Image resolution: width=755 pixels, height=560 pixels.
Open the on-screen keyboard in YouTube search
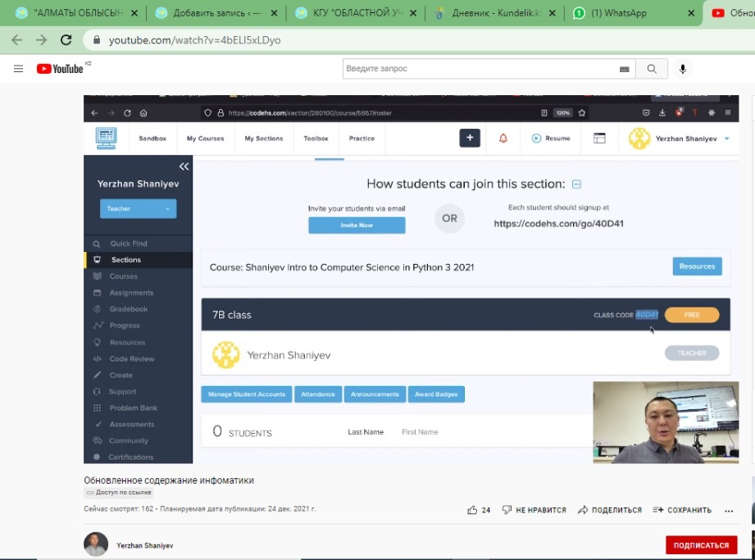coord(624,70)
